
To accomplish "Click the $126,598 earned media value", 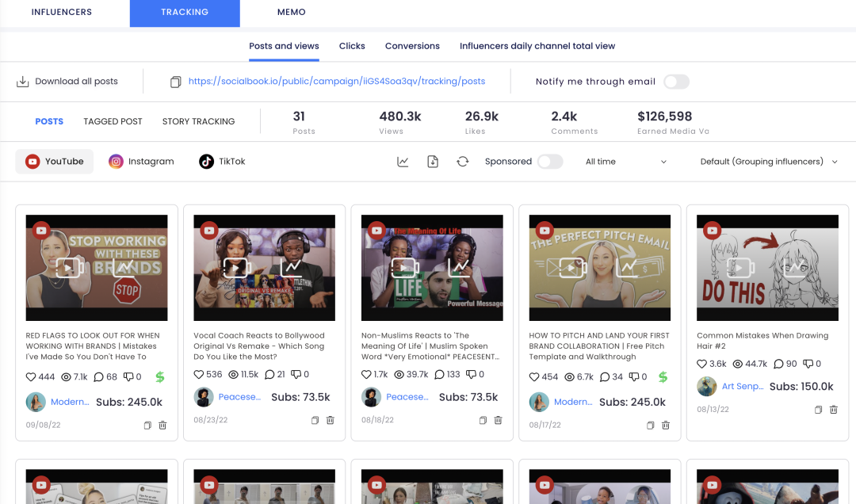I will [664, 116].
